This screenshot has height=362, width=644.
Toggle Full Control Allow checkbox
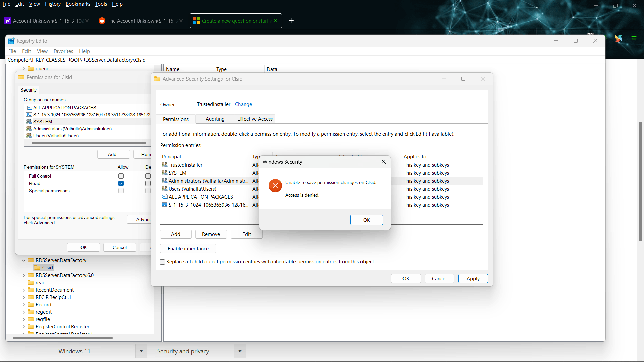click(121, 176)
